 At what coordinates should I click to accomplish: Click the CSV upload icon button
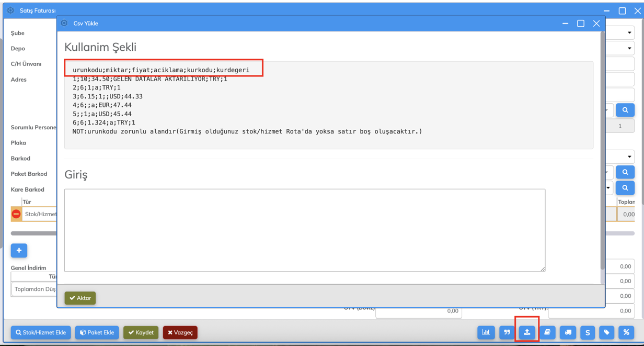pos(527,332)
